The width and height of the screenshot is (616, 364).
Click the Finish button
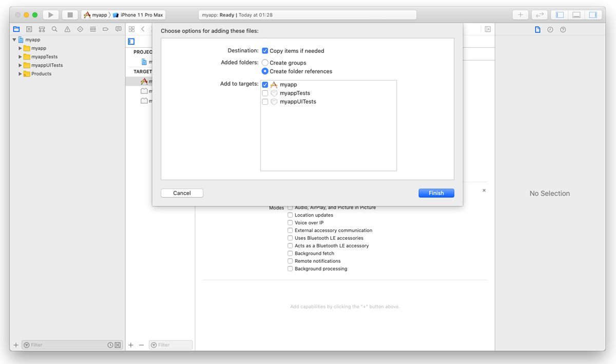pos(436,193)
